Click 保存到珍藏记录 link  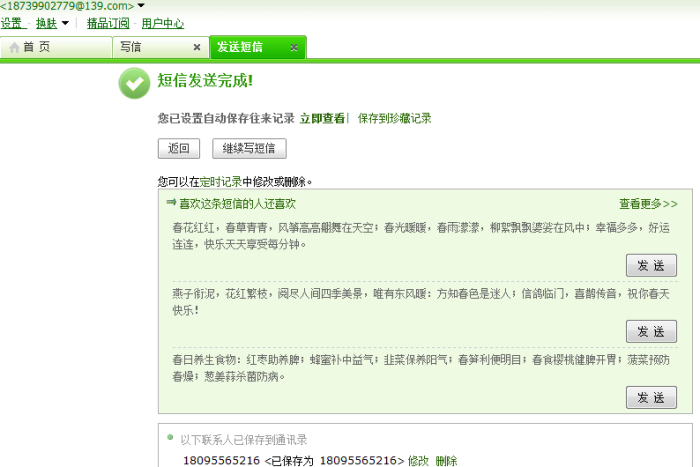(x=395, y=118)
